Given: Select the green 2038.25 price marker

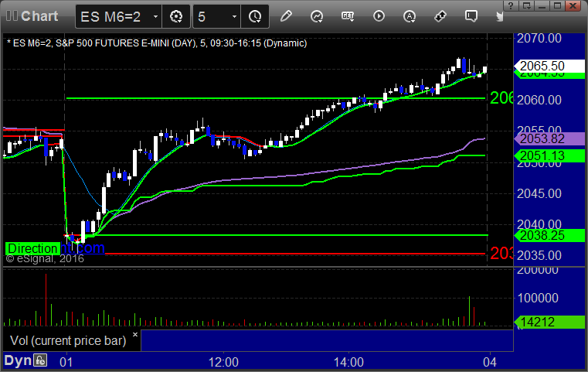Looking at the screenshot, I should coord(549,236).
